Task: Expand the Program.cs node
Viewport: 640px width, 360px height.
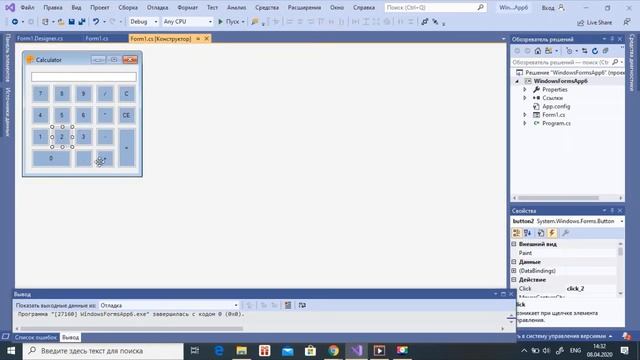Action: coord(525,123)
